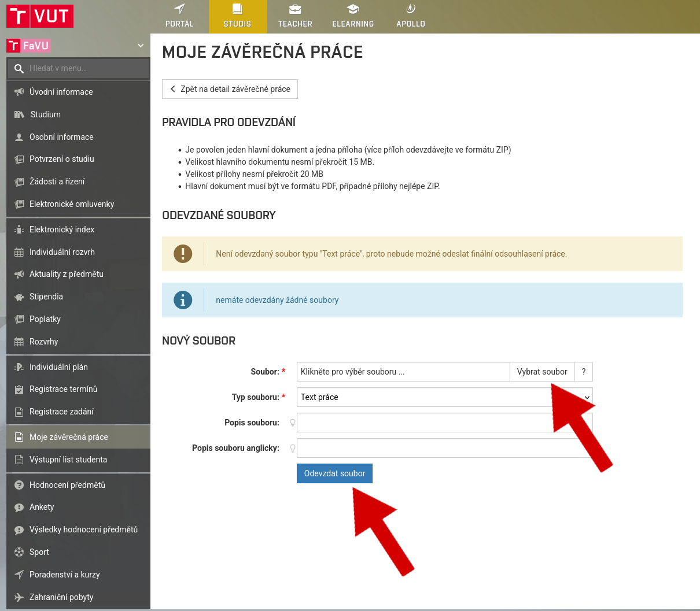Click the piggy bank icon next to Stipendia
Viewport: 700px width, 611px height.
click(x=19, y=297)
